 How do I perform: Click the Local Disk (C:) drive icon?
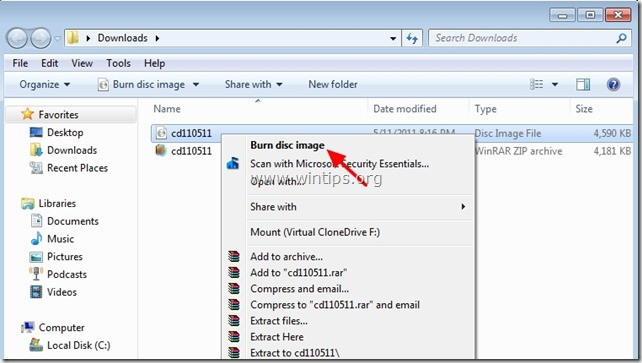tap(36, 345)
